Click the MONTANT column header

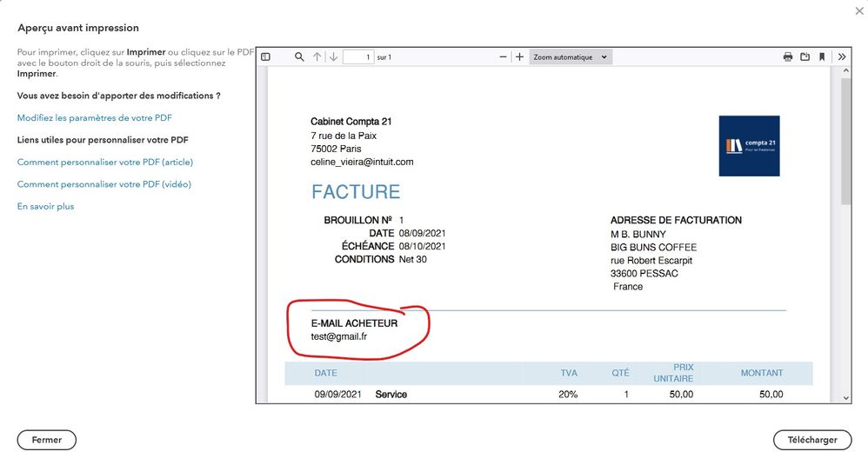point(762,373)
